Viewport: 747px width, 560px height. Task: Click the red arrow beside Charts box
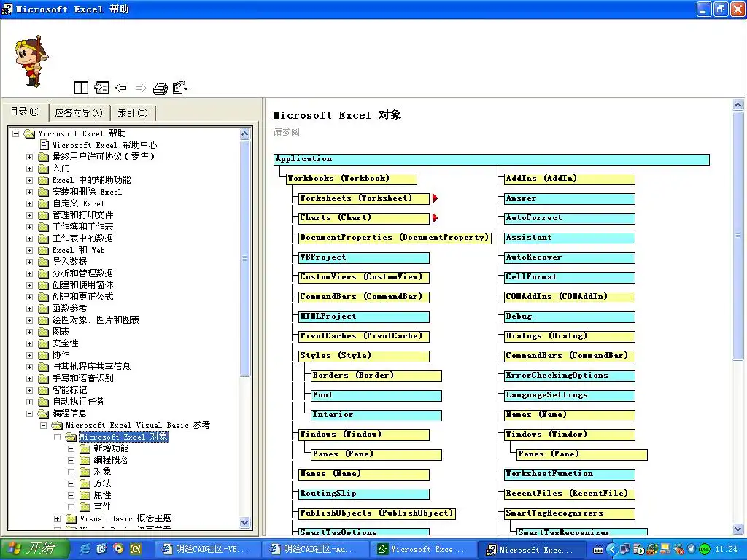click(x=435, y=218)
